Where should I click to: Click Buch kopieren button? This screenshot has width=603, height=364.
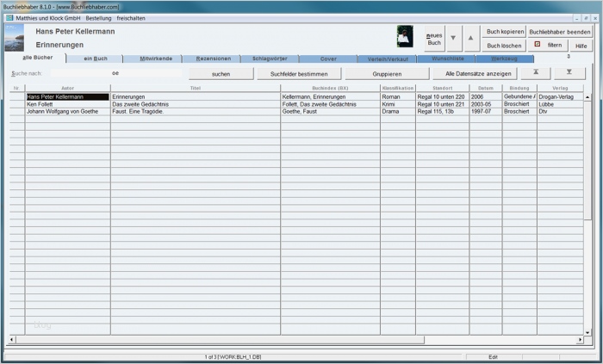(504, 32)
